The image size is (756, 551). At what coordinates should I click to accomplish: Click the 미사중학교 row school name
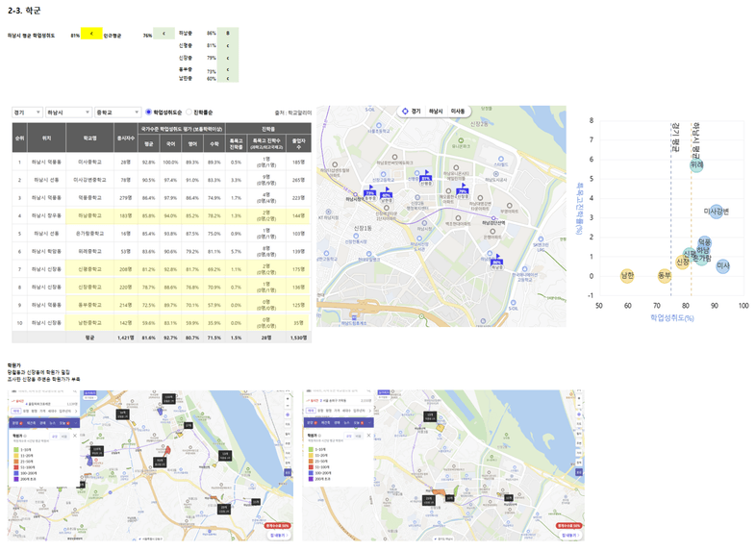pos(89,162)
